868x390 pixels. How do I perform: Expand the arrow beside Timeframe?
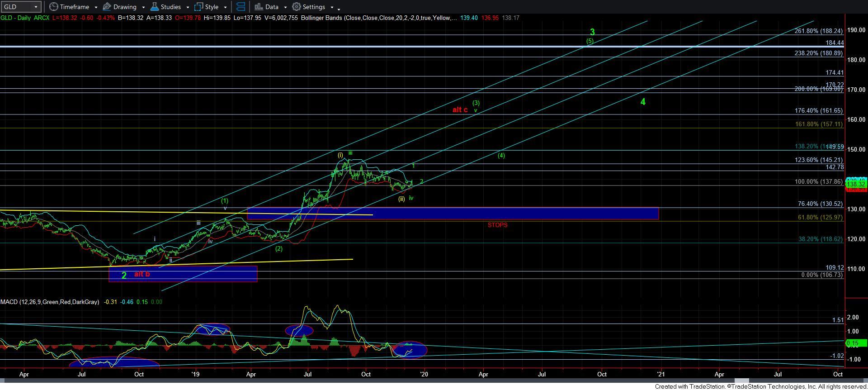tap(96, 7)
